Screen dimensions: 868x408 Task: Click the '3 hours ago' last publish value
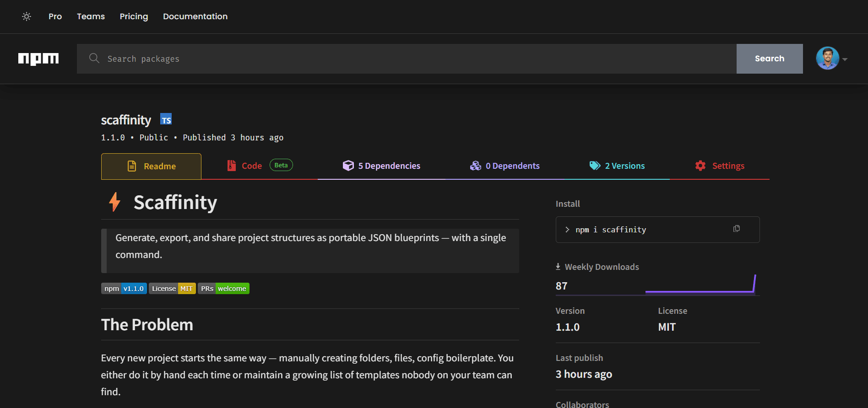tap(584, 374)
